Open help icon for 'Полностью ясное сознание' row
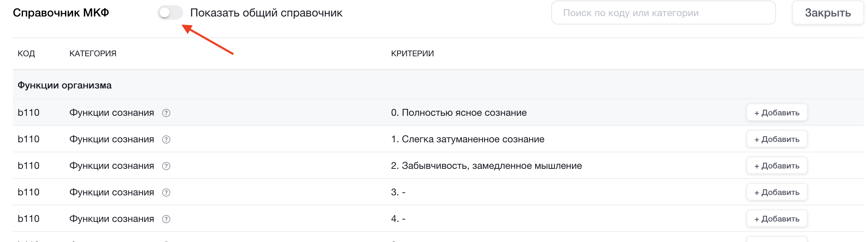Screen dimensions: 868x242 coord(166,113)
